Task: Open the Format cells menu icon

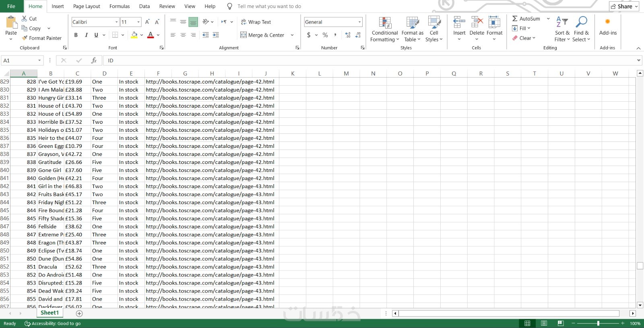Action: click(494, 23)
